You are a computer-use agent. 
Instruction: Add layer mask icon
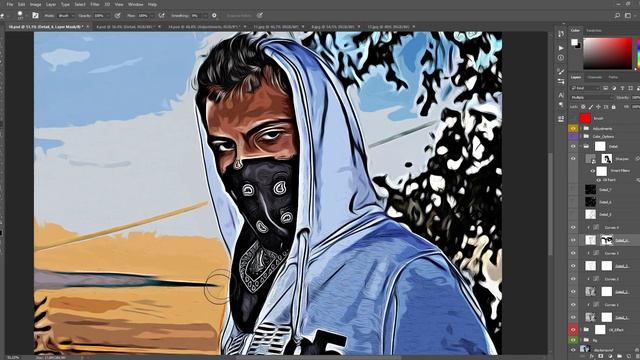pos(601,356)
